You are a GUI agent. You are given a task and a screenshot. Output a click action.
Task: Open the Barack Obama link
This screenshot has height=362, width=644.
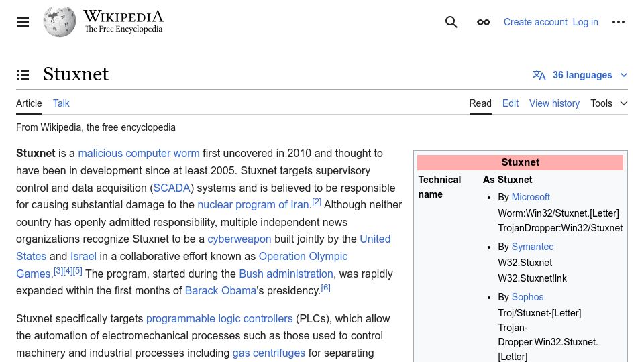[x=221, y=290]
